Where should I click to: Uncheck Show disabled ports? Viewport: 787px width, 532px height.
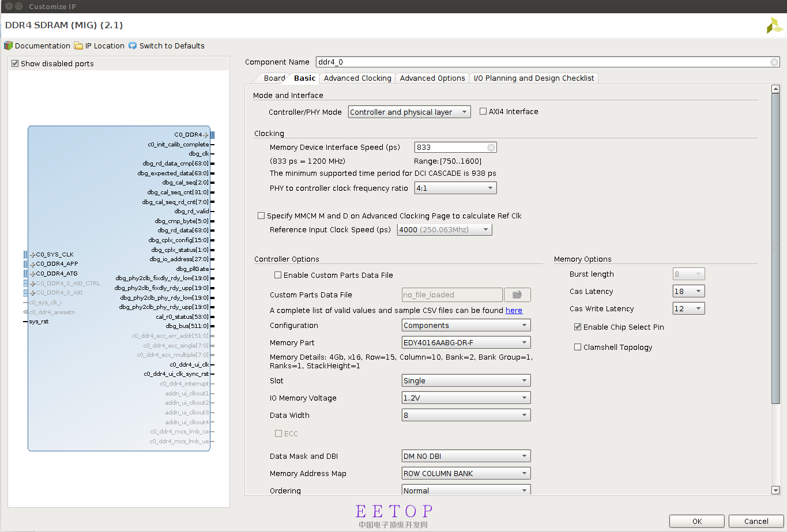[15, 64]
